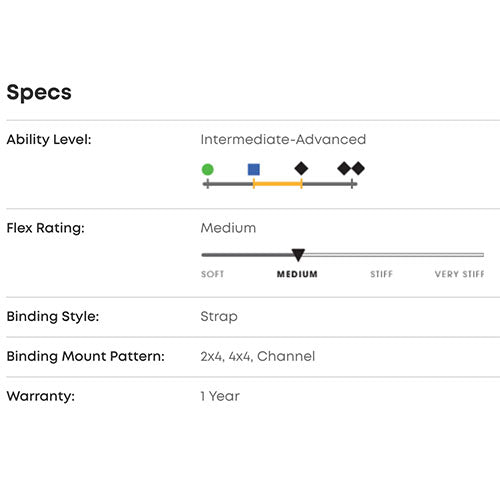
Task: Select the SOFT flex label
Action: pos(213,274)
